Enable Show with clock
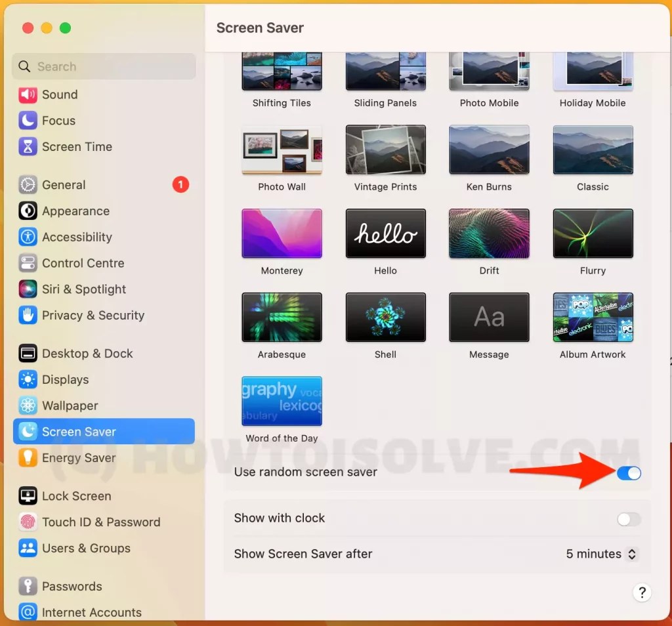The image size is (672, 626). pyautogui.click(x=627, y=518)
